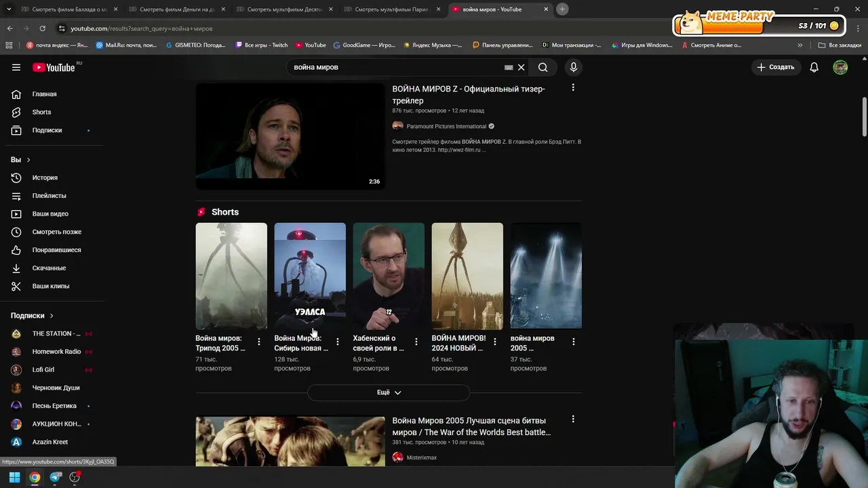Open the ВОЙНА МИРОВ Z video title

(x=469, y=95)
